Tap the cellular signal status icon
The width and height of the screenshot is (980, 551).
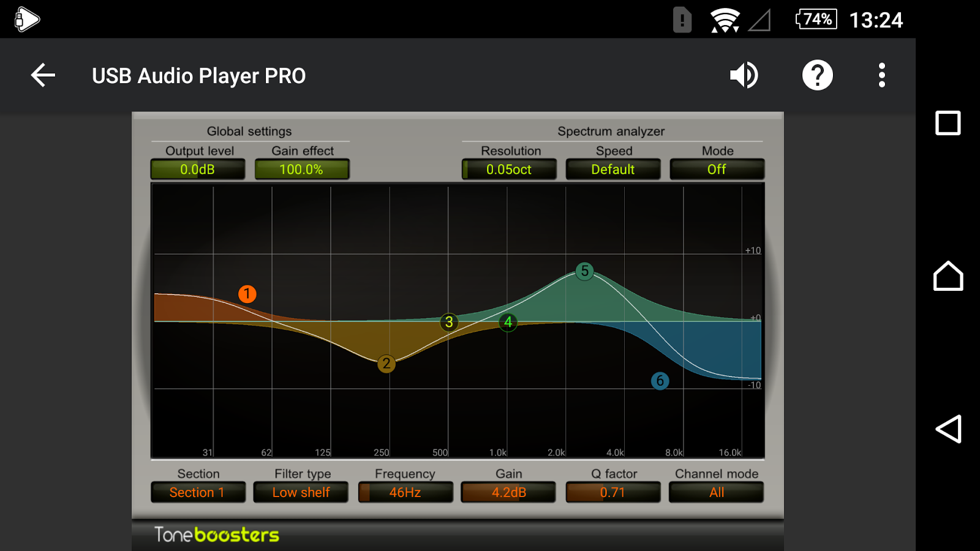tap(759, 20)
